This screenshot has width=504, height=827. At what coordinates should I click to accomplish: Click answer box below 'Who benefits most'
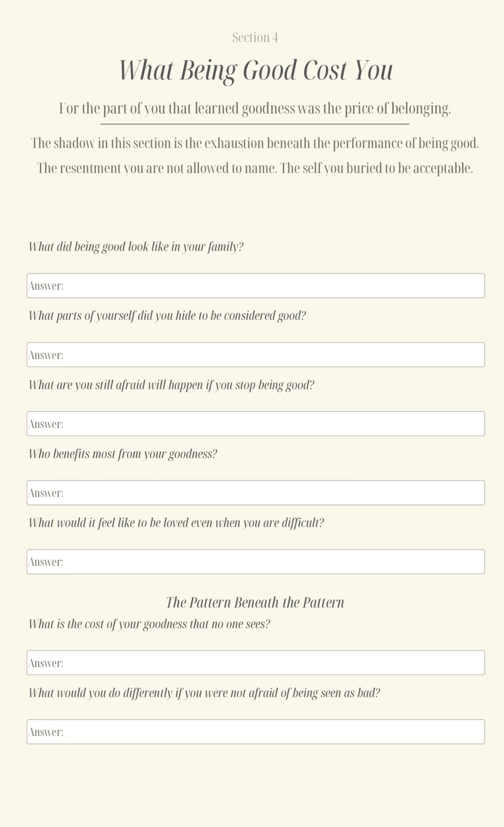255,493
